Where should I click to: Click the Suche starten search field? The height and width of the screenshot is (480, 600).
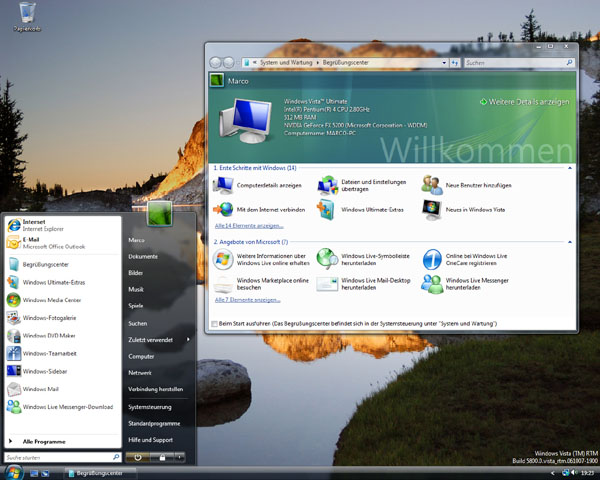(62, 457)
